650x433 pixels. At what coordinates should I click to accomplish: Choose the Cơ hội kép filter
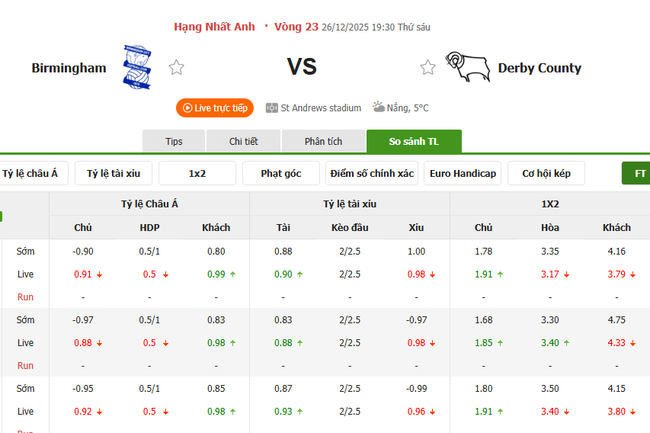point(546,173)
